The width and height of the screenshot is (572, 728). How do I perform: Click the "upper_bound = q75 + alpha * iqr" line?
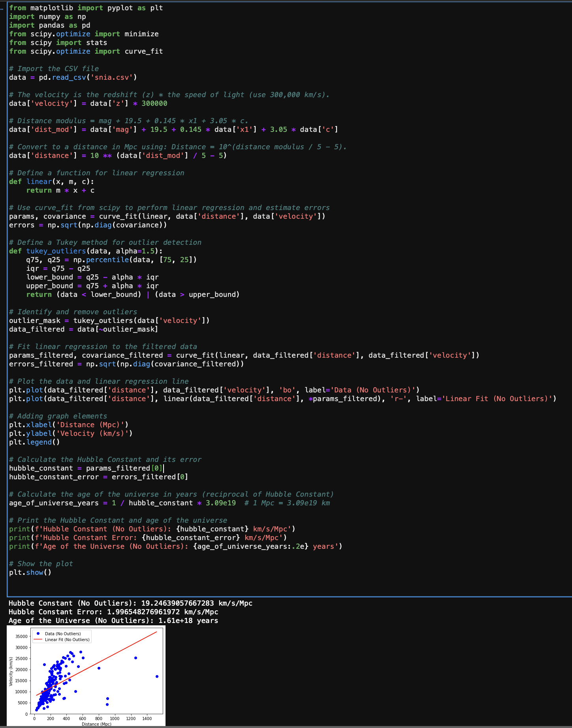92,286
